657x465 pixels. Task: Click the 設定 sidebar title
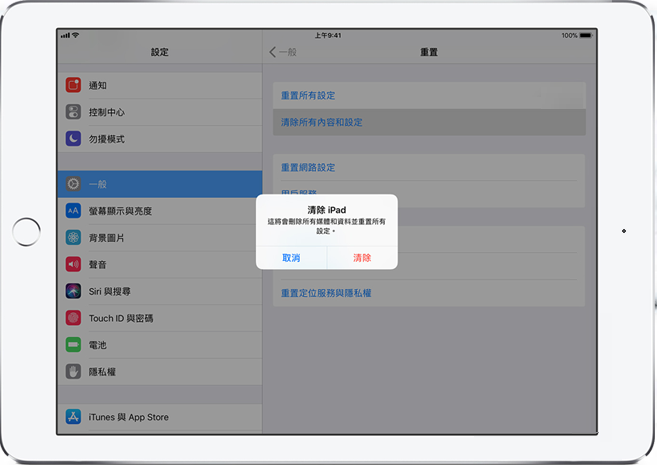click(x=160, y=52)
